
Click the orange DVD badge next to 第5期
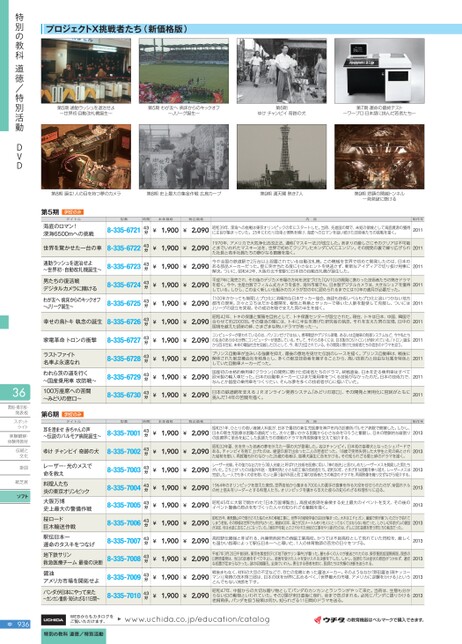[73, 212]
